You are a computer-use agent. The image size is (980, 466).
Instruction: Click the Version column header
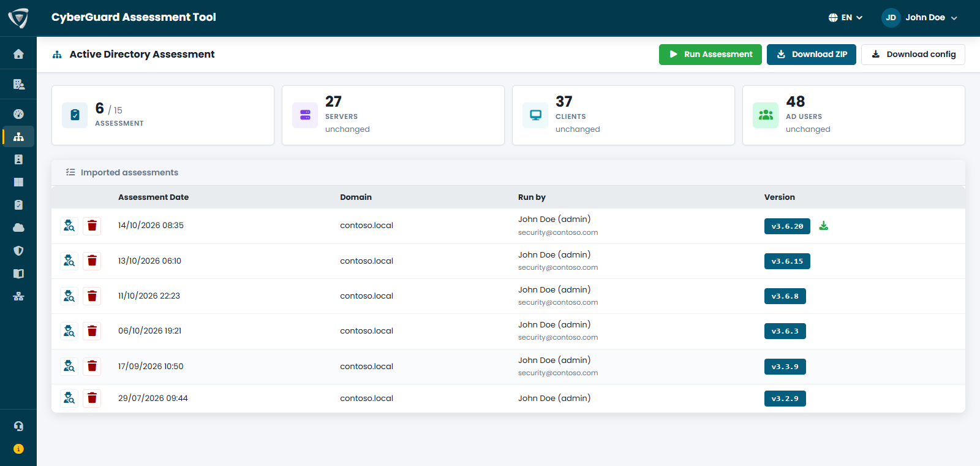(x=780, y=197)
